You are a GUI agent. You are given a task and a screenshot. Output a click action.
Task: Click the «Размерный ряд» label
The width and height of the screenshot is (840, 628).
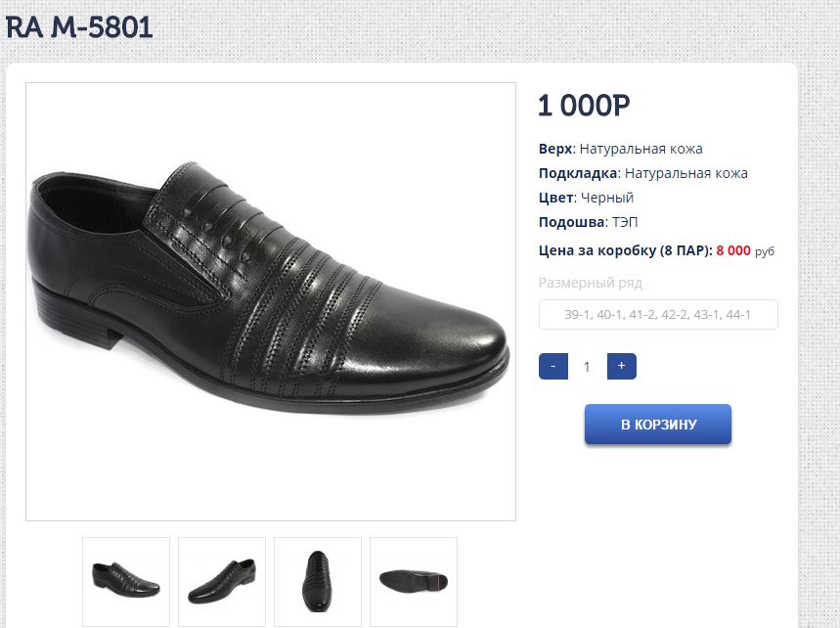591,283
